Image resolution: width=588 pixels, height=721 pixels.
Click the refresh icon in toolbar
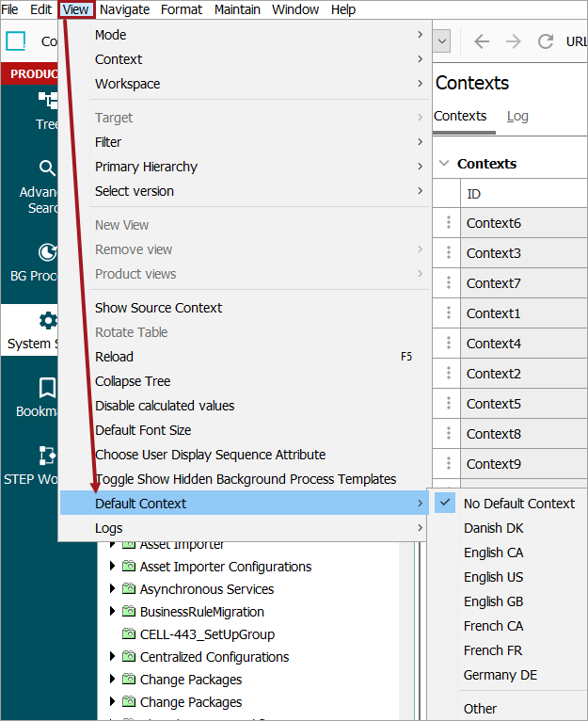pyautogui.click(x=545, y=41)
